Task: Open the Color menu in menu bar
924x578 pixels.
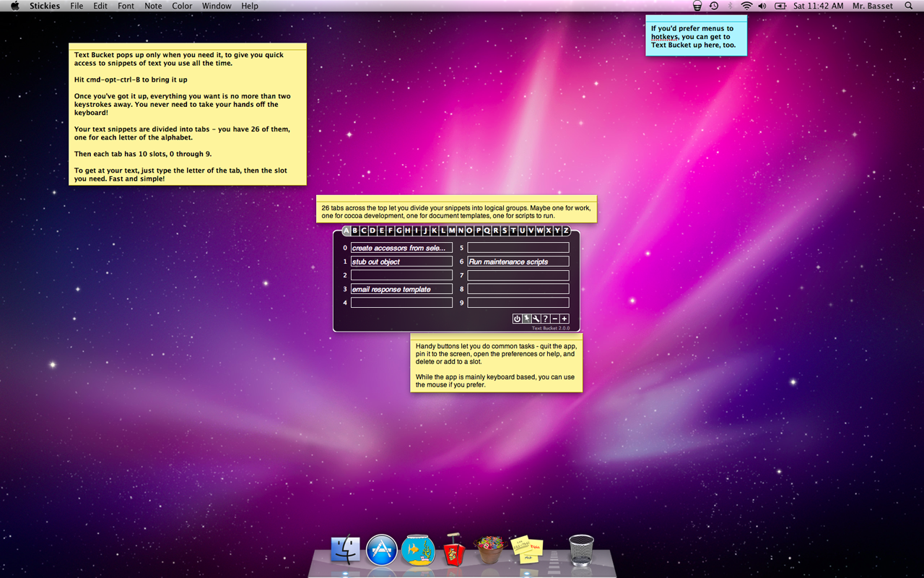Action: (x=182, y=6)
